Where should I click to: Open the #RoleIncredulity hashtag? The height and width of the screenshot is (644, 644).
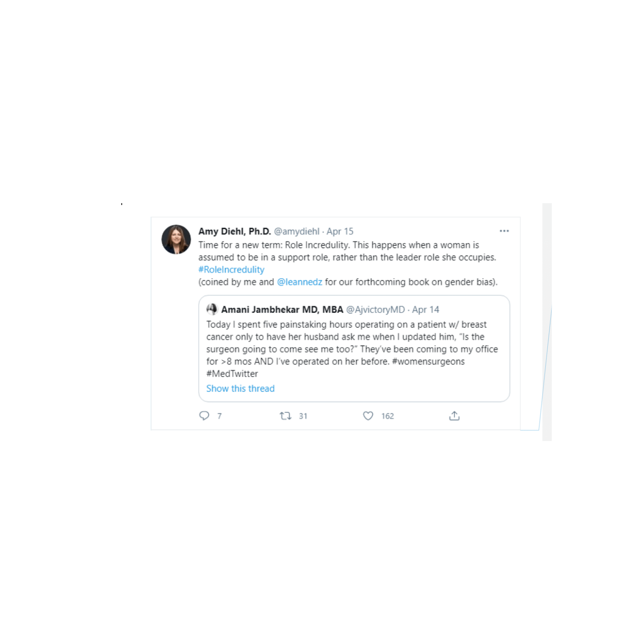231,270
